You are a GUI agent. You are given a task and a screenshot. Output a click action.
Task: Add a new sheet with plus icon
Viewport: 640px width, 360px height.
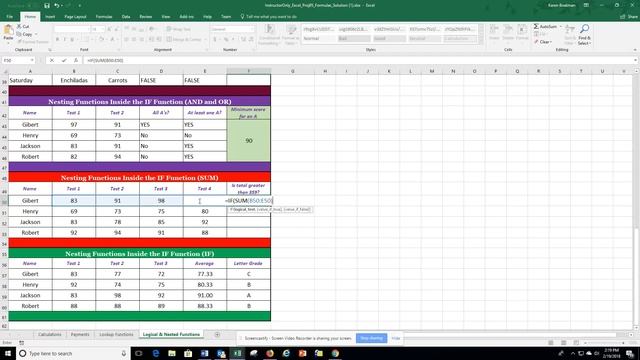tap(217, 335)
